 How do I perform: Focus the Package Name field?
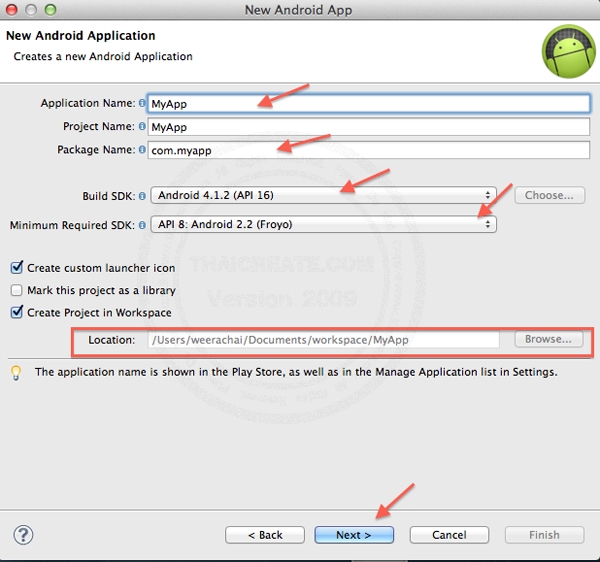click(x=368, y=150)
